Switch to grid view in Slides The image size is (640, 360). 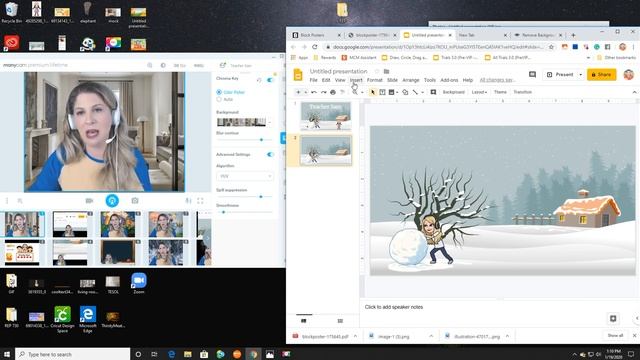(340, 321)
